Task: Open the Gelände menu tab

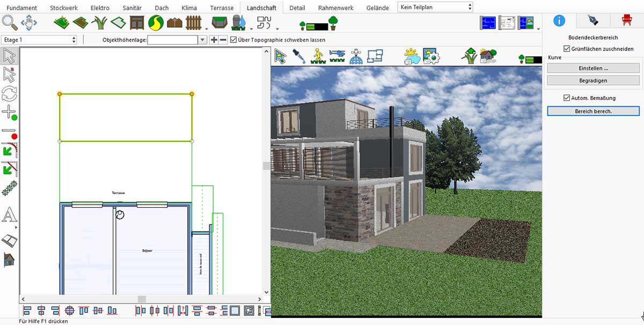Action: click(377, 7)
